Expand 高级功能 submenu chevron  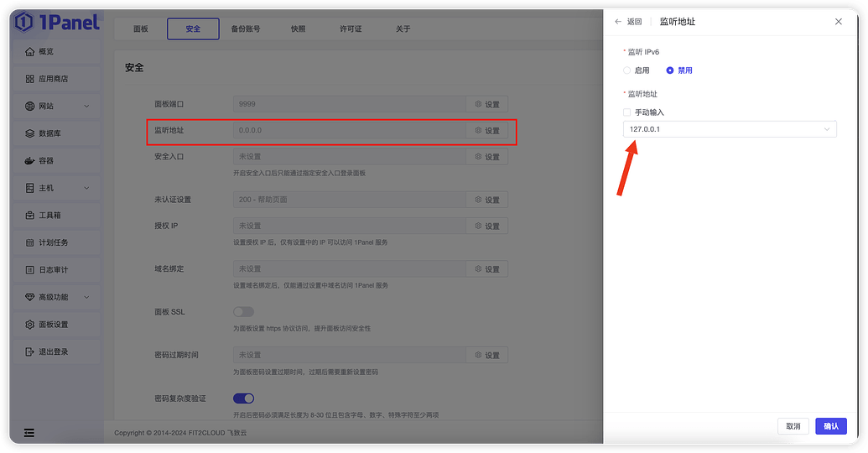tap(86, 297)
